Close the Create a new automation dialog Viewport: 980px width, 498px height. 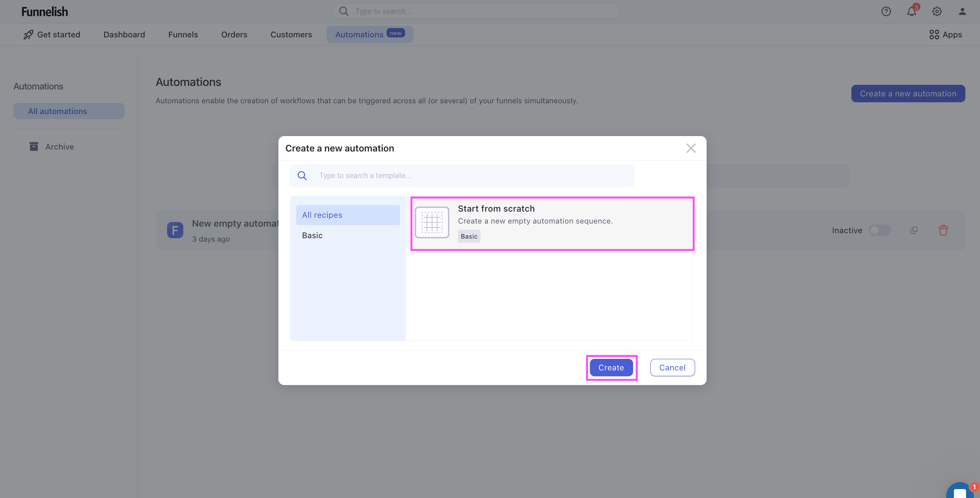691,148
